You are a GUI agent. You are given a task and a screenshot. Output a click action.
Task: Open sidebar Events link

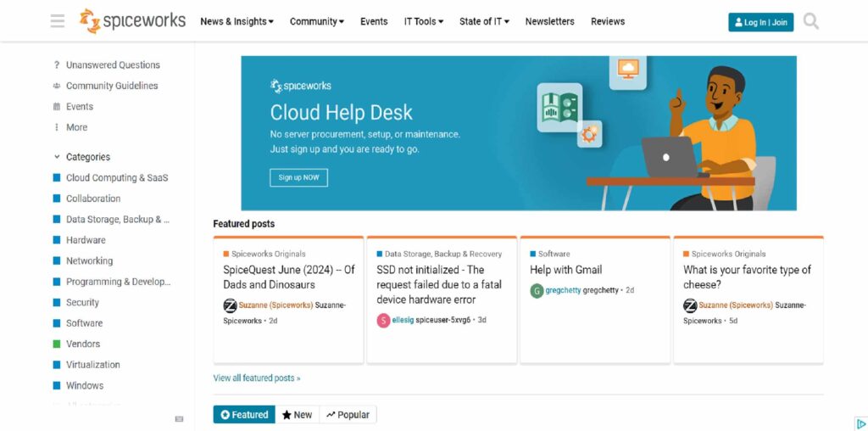(x=80, y=106)
